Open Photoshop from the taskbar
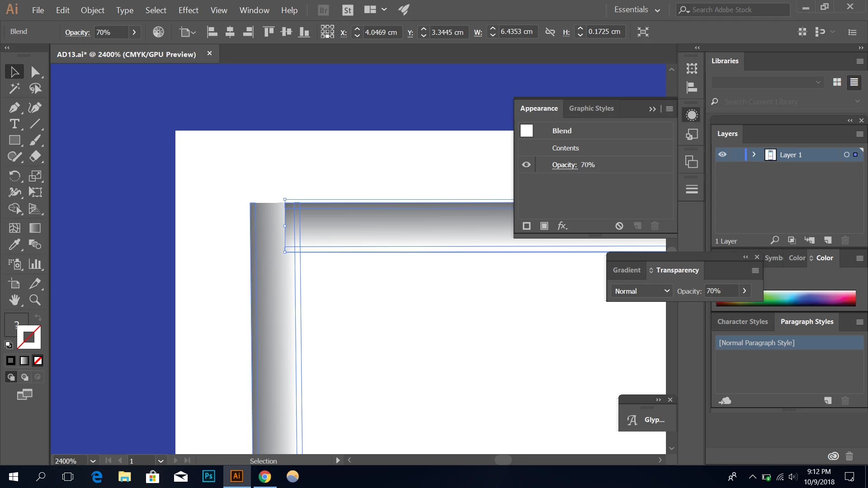This screenshot has height=488, width=868. (x=208, y=476)
